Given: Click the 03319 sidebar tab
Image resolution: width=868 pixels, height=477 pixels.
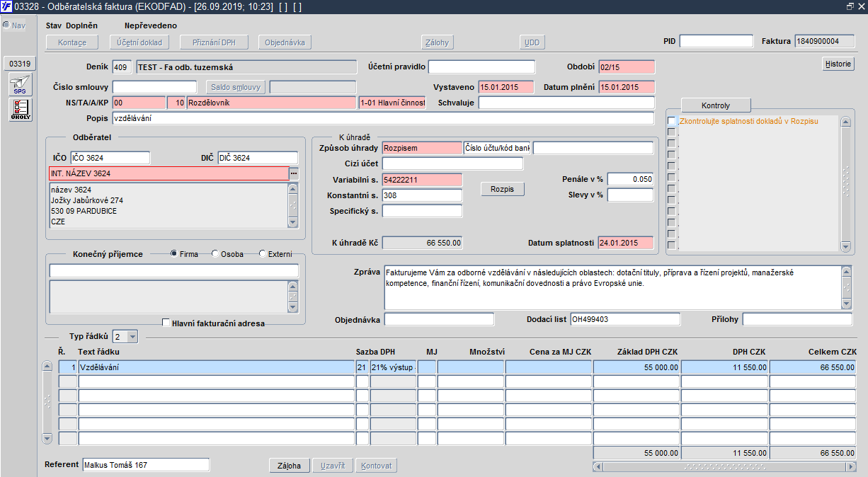Looking at the screenshot, I should (19, 64).
